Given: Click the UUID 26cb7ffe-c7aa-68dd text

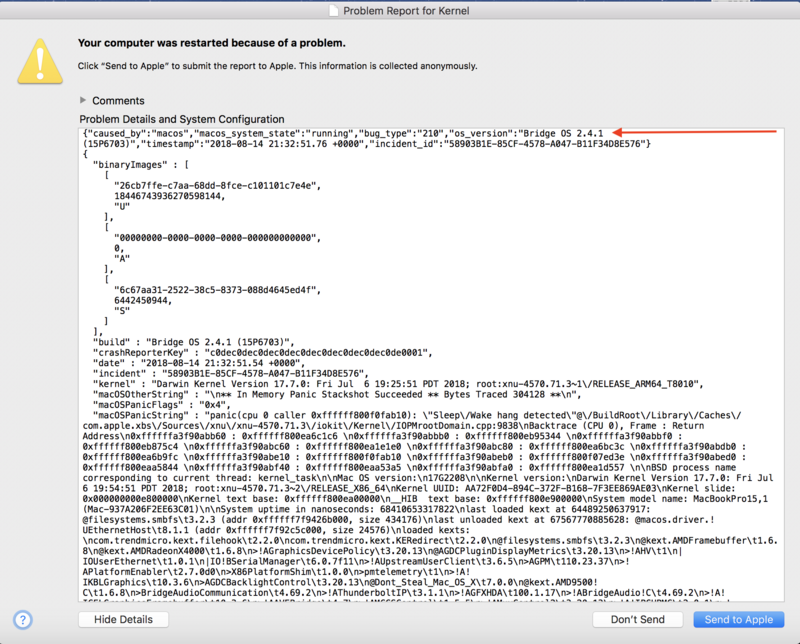Looking at the screenshot, I should coord(217,186).
